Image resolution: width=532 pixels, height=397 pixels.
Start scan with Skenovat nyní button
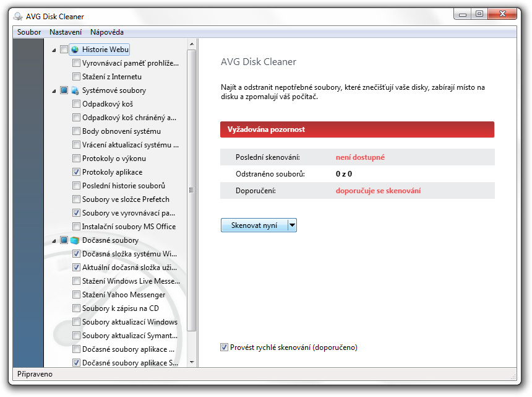[254, 225]
